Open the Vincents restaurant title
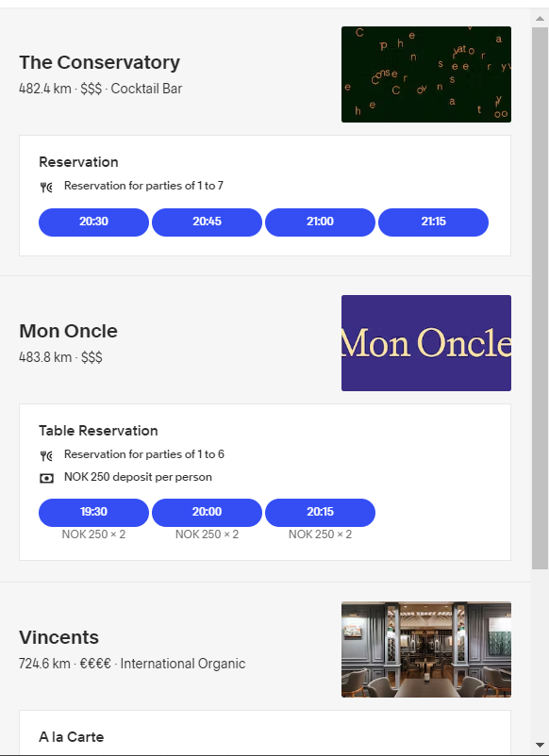This screenshot has height=756, width=549. (58, 637)
